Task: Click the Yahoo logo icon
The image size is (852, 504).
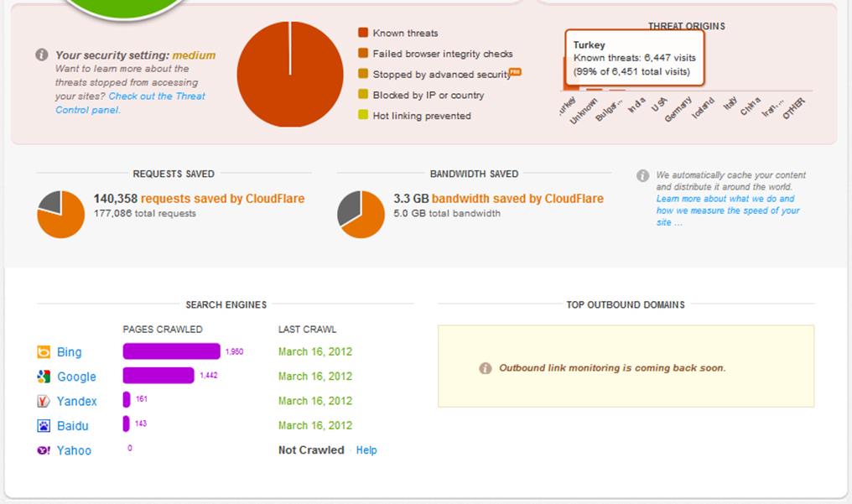Action: pos(44,450)
